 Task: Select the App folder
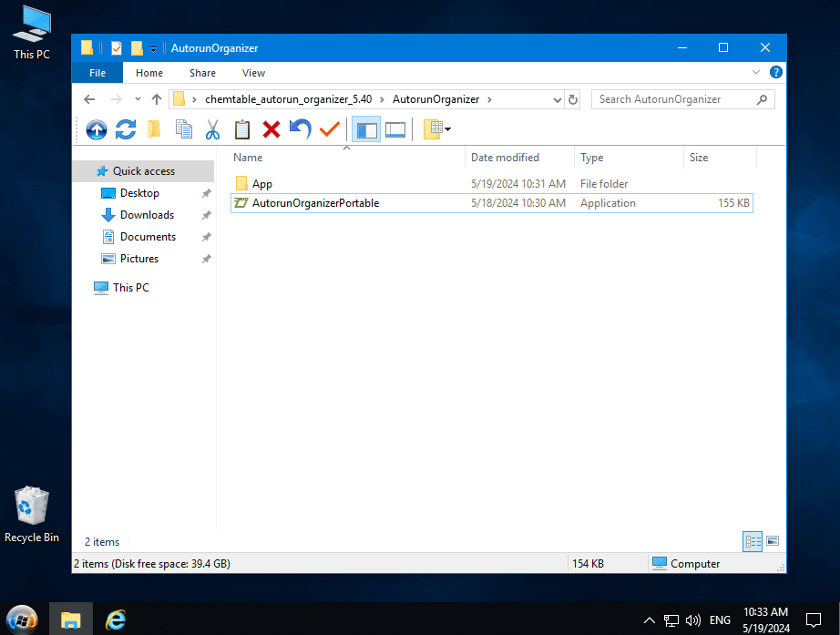(x=492, y=184)
